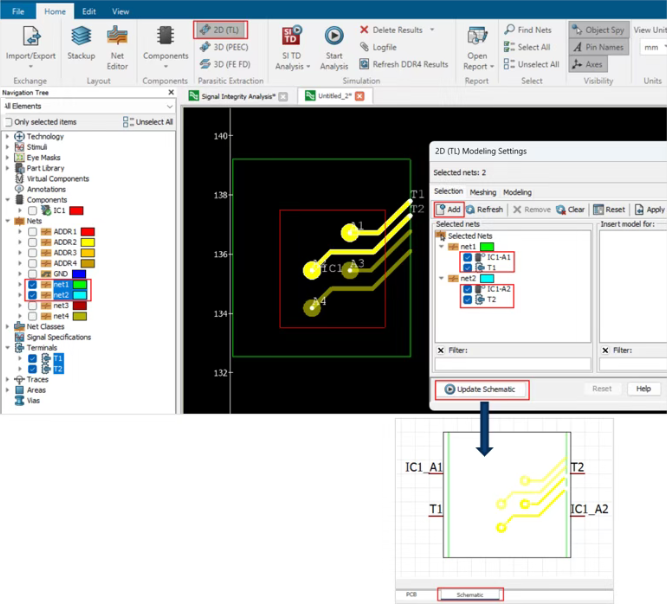Expand the Net Classes tree node
Viewport: 667px width, 607px height.
(x=7, y=327)
